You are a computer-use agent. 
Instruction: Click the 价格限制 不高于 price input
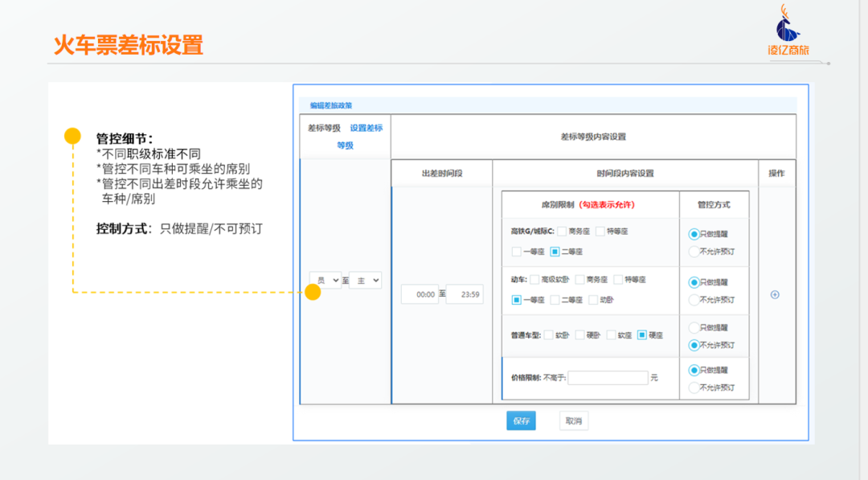point(608,378)
